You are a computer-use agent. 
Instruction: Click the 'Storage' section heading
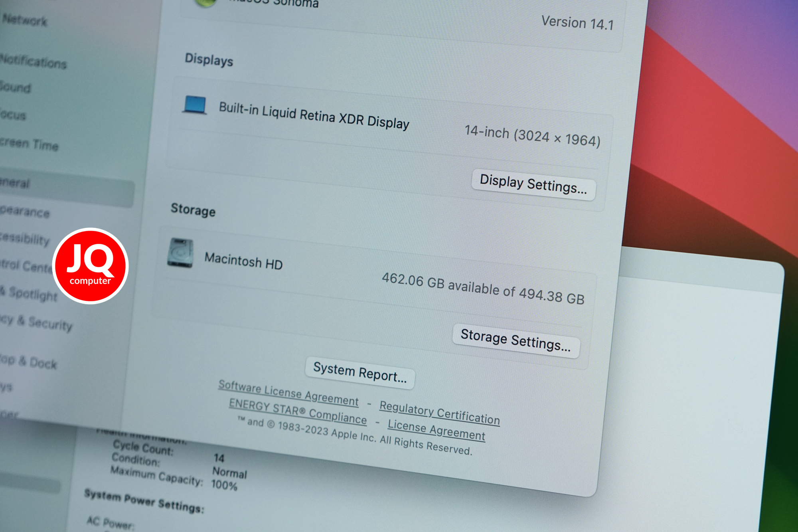point(193,210)
